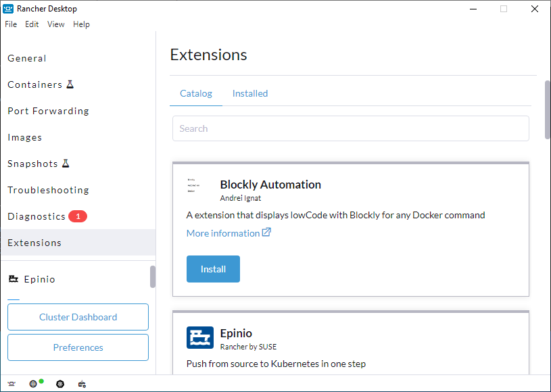
Task: Click the sidebar vertical scrollbar thumb
Action: (153, 277)
